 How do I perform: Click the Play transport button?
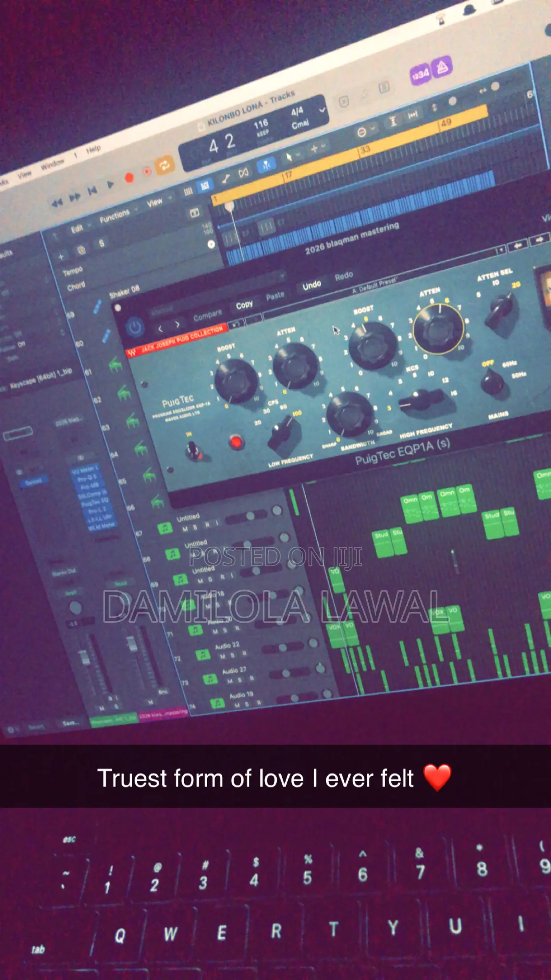tap(110, 184)
